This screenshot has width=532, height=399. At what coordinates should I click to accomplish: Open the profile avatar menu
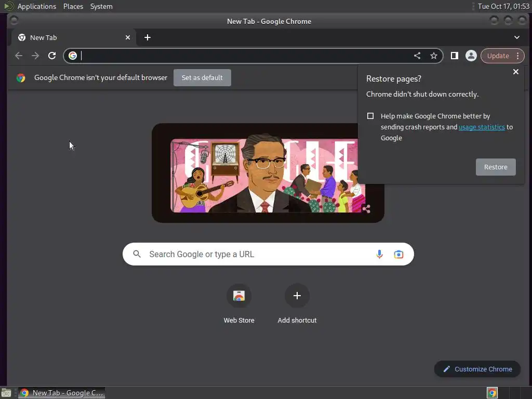click(x=471, y=56)
